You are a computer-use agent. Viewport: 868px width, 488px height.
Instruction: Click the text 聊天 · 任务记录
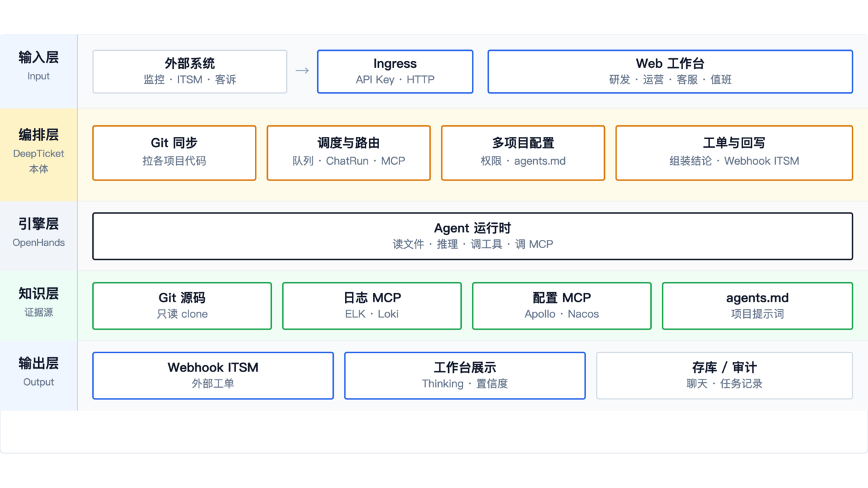pos(724,384)
